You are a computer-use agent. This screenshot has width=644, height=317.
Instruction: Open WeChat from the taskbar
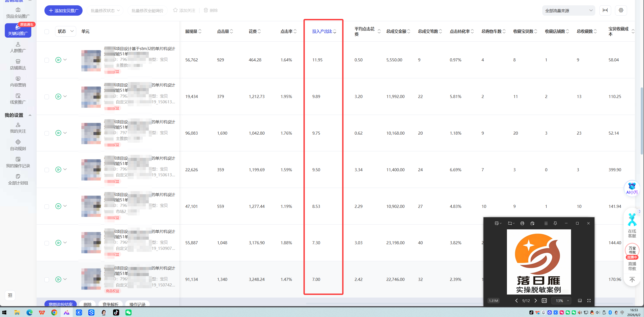pos(128,312)
